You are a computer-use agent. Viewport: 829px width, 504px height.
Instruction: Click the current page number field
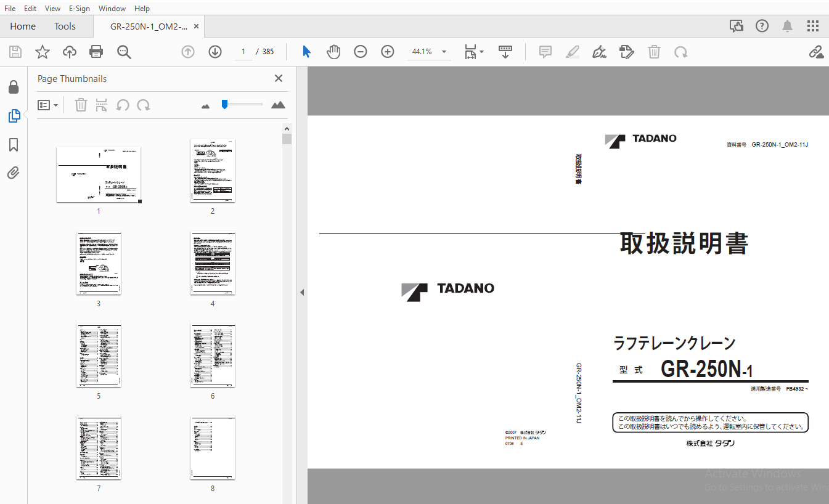[x=243, y=52]
